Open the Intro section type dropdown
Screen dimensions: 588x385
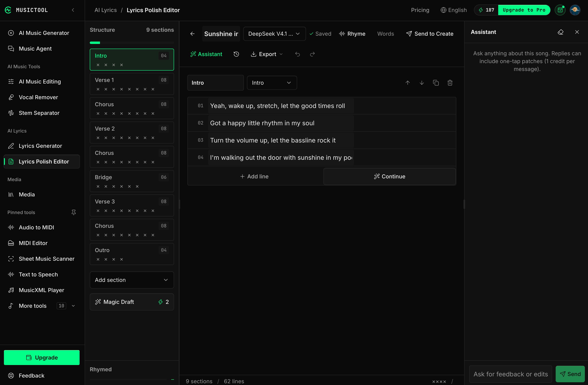click(x=272, y=83)
